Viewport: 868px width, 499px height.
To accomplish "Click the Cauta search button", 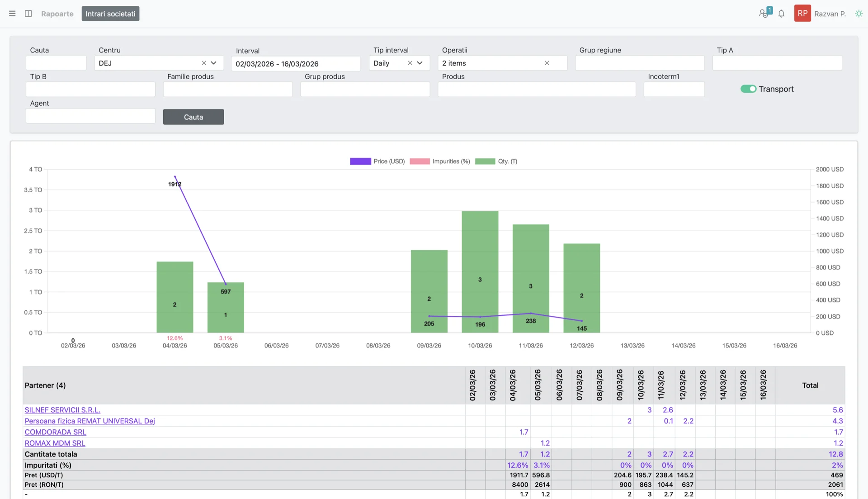I will [193, 117].
